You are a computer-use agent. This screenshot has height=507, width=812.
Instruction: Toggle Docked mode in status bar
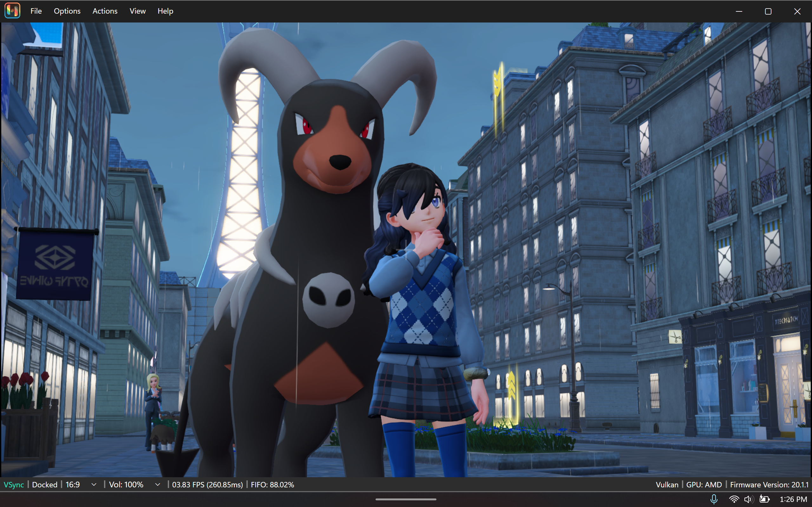(x=45, y=485)
